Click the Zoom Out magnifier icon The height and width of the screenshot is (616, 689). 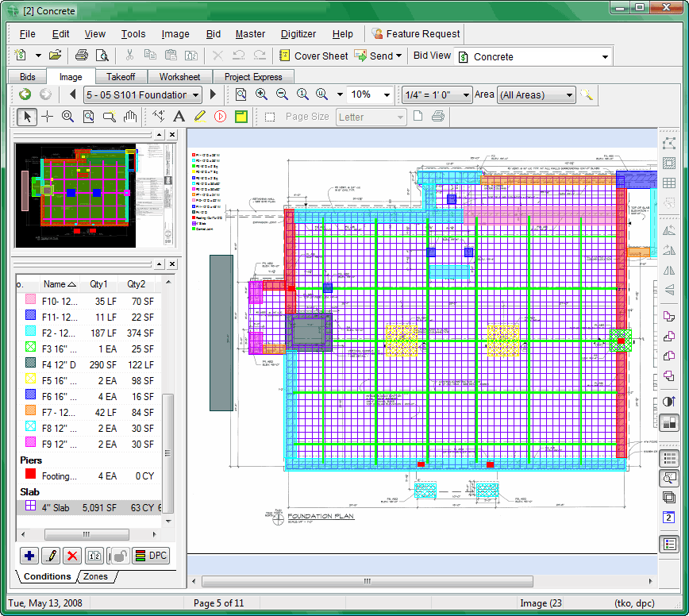coord(282,94)
